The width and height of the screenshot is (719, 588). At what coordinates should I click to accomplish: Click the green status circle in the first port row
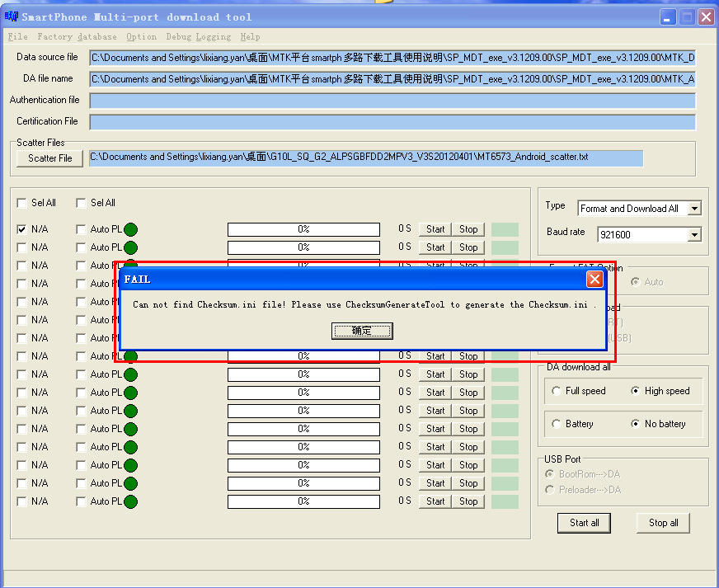(x=130, y=229)
